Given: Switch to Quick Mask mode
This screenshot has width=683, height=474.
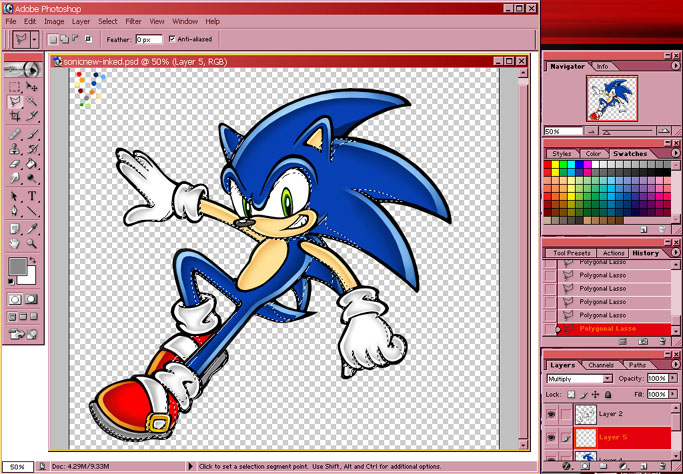Looking at the screenshot, I should (x=31, y=299).
